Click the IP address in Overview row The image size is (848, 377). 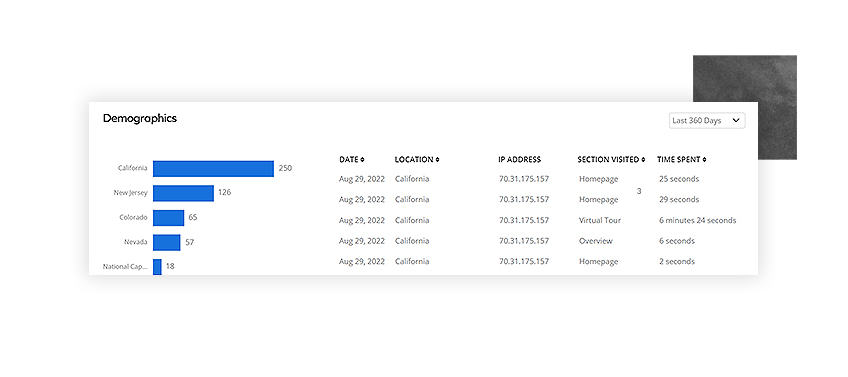click(x=524, y=241)
